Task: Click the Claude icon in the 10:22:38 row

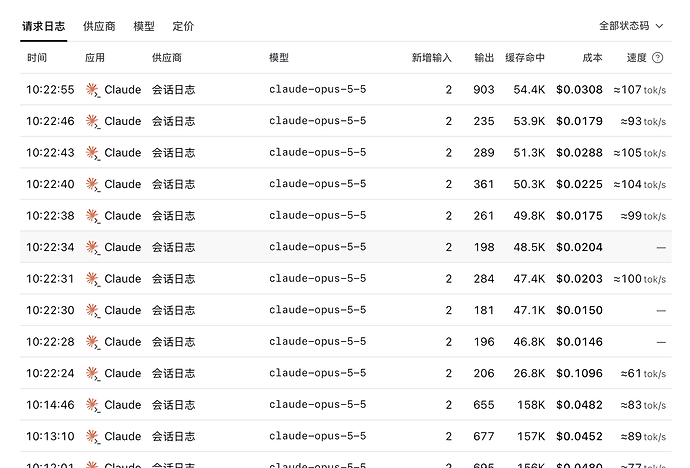Action: [92, 216]
